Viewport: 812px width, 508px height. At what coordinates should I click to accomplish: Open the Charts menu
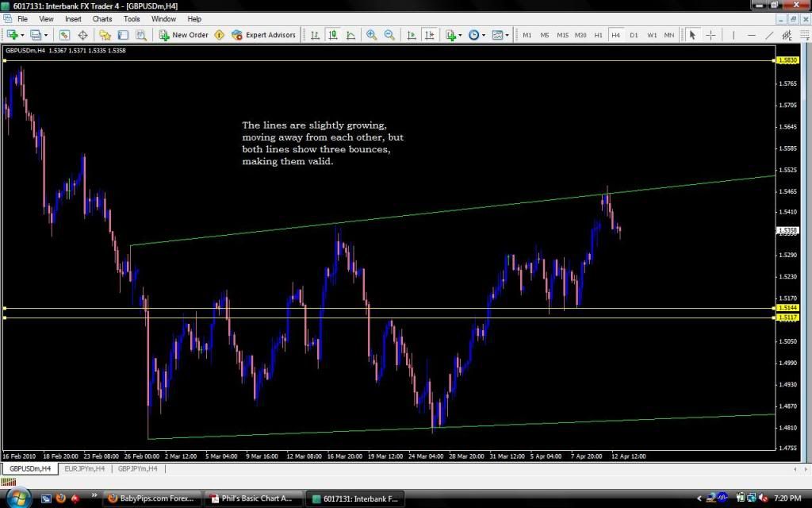102,19
